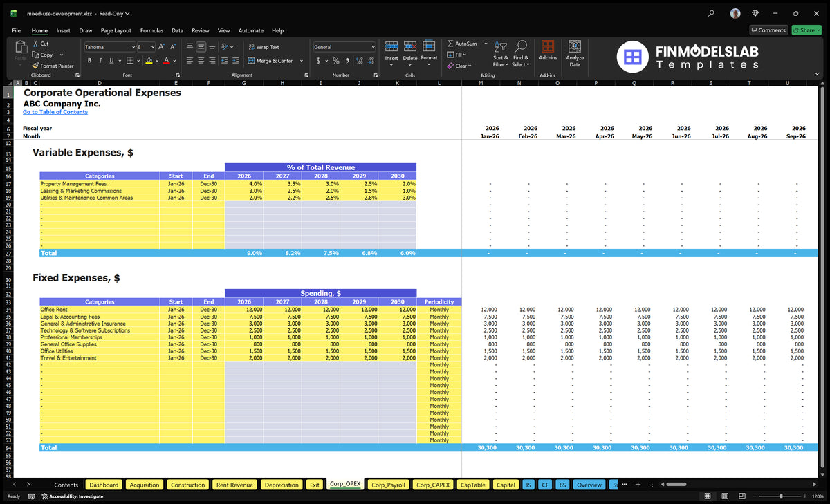Apply top align to cells
Screen dimensions: 830x504
(x=189, y=47)
